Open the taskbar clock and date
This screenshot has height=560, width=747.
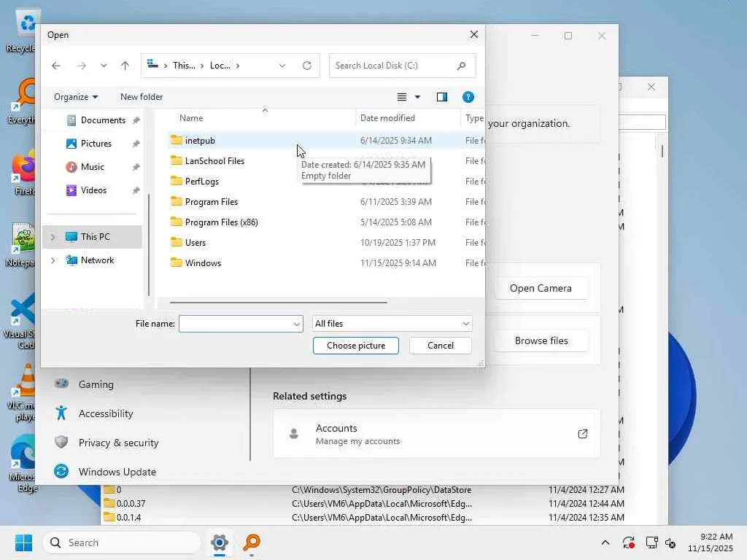coord(710,542)
